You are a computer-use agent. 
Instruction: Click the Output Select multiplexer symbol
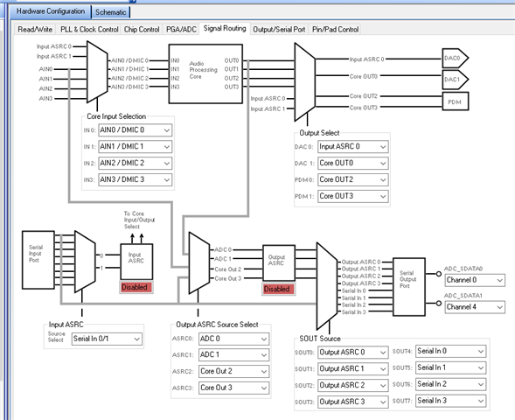(305, 82)
